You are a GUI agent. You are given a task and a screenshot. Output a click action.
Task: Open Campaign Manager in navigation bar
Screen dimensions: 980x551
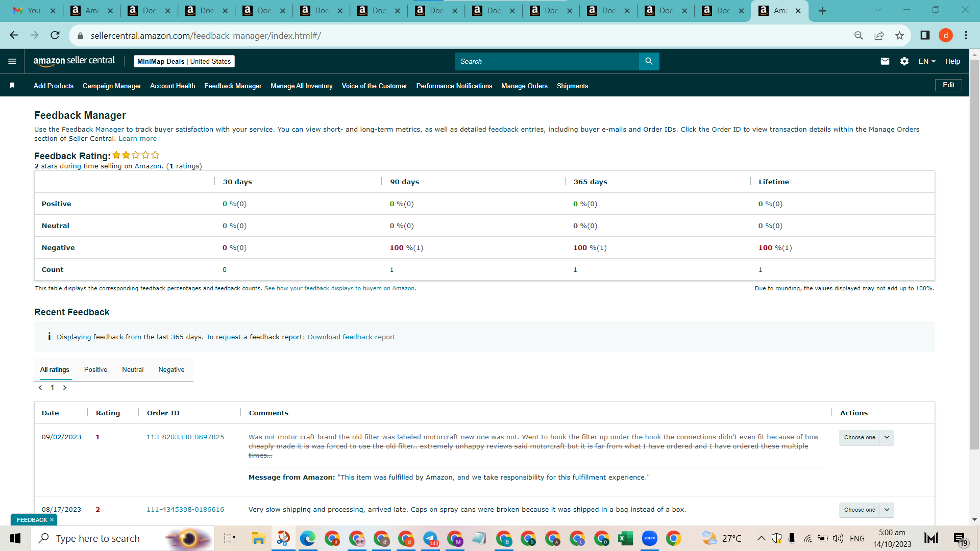[112, 86]
